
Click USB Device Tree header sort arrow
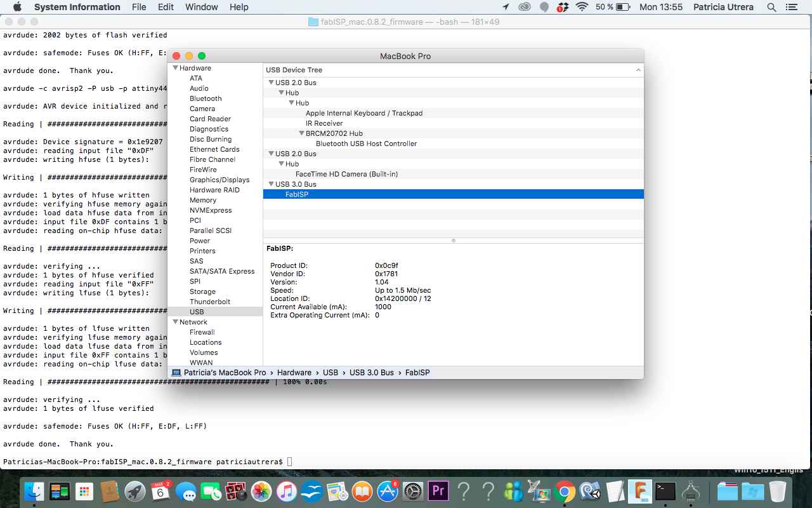coord(638,70)
